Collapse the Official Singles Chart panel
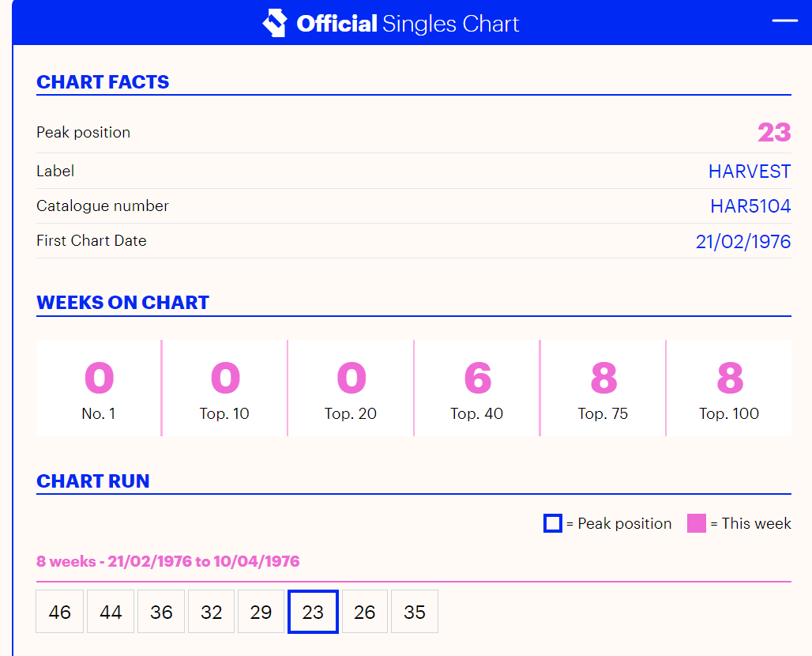The height and width of the screenshot is (656, 812). tap(784, 21)
